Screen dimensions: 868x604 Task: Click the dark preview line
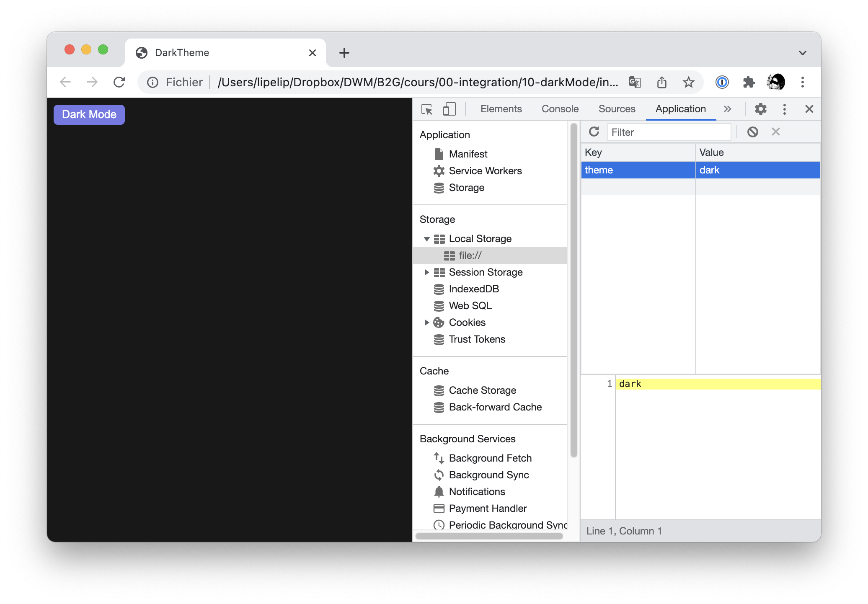[718, 384]
